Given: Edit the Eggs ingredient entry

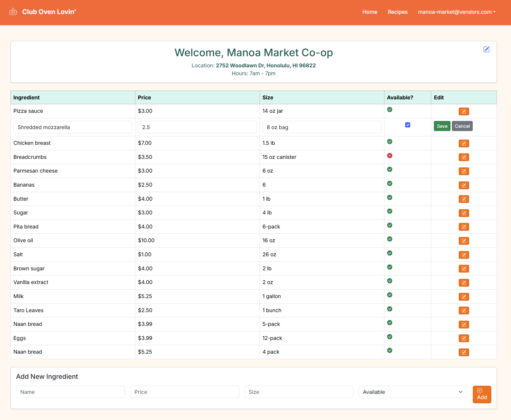Looking at the screenshot, I should (464, 338).
